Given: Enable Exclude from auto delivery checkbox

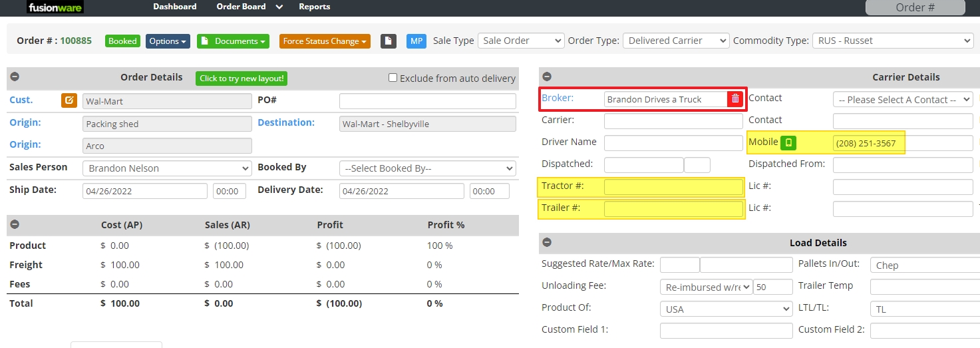Looking at the screenshot, I should [x=393, y=78].
